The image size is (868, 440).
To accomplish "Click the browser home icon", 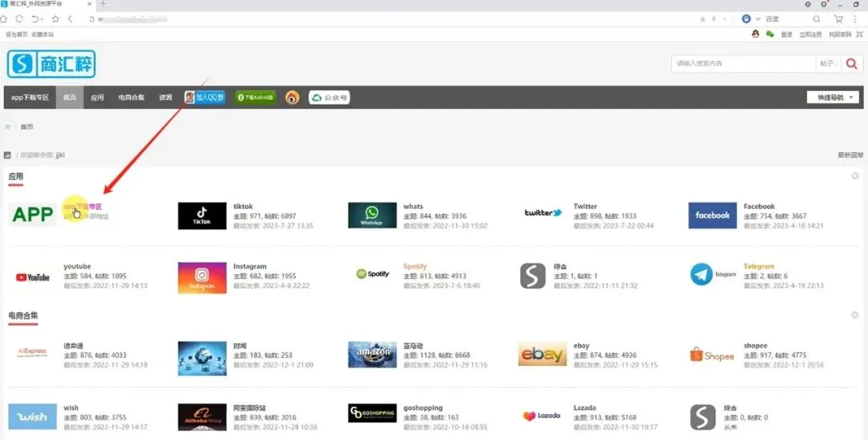I will (x=4, y=19).
